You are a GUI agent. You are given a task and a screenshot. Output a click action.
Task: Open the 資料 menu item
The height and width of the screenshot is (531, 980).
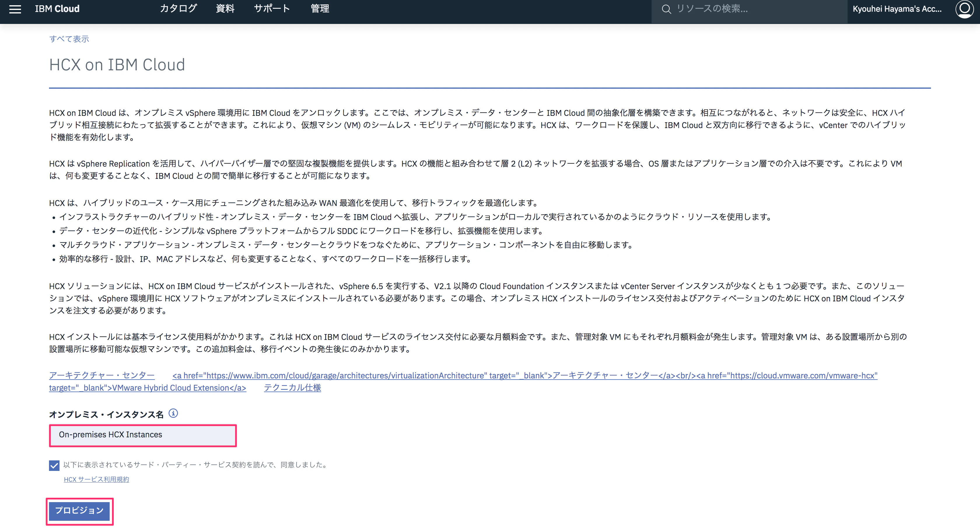pos(225,9)
